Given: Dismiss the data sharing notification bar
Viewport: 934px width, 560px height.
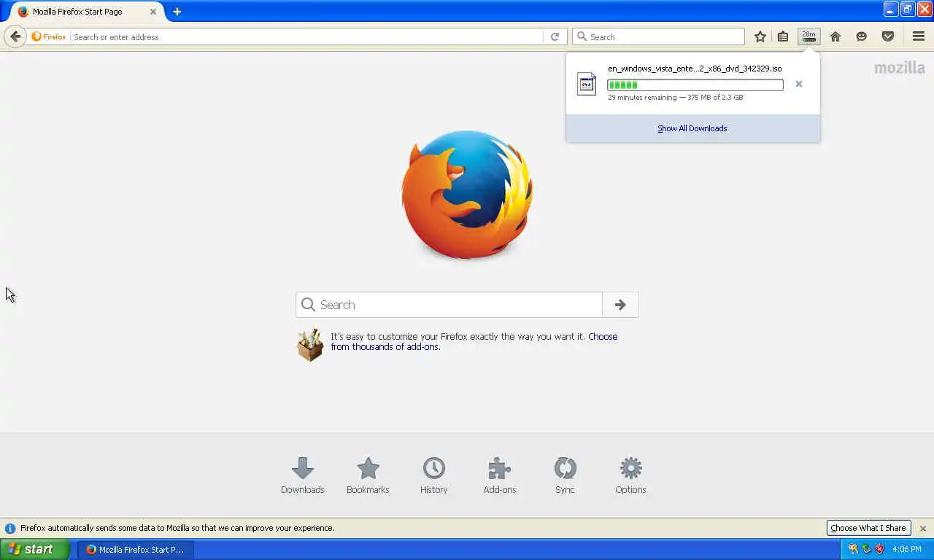Looking at the screenshot, I should coord(923,528).
